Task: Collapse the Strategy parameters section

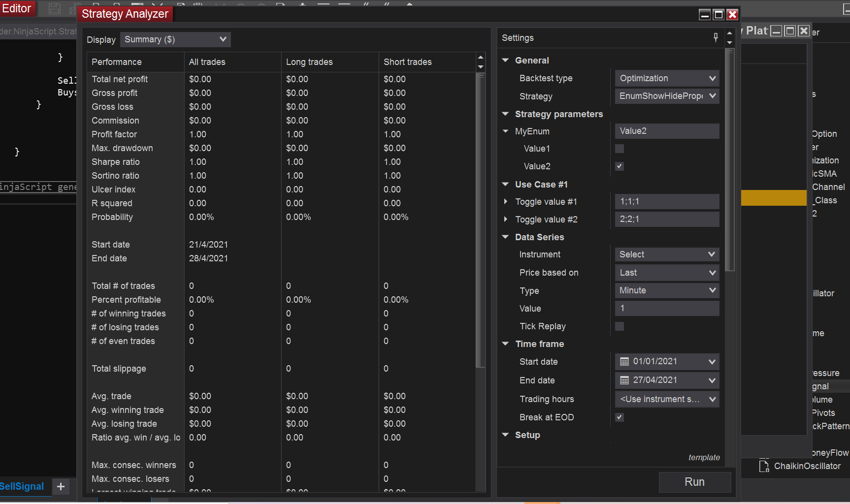Action: 505,114
